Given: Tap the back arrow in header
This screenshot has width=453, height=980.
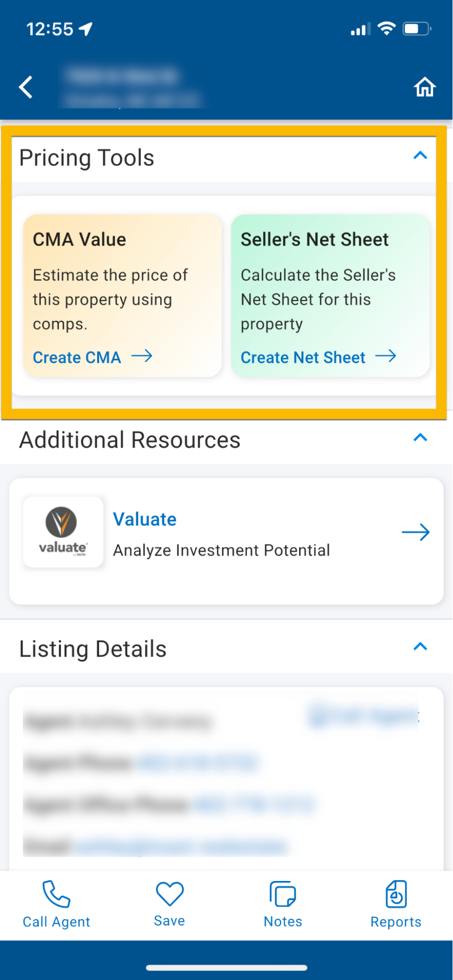Looking at the screenshot, I should point(26,87).
